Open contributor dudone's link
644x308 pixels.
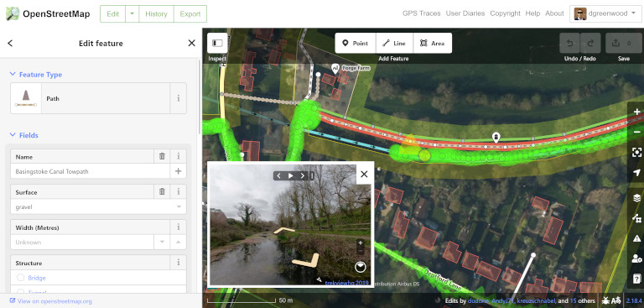(478, 301)
